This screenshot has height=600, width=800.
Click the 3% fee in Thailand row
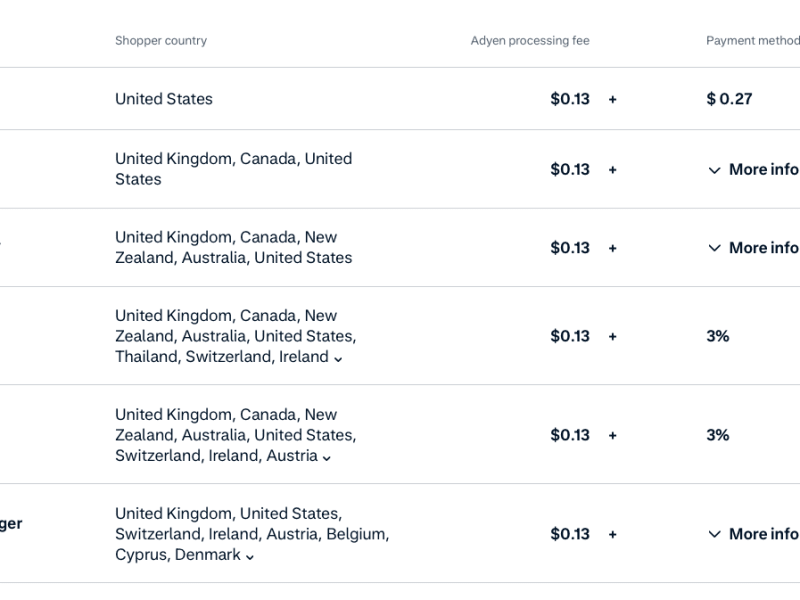click(x=717, y=336)
